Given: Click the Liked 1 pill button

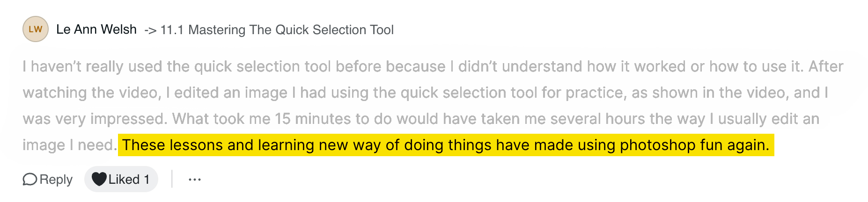Looking at the screenshot, I should [121, 179].
